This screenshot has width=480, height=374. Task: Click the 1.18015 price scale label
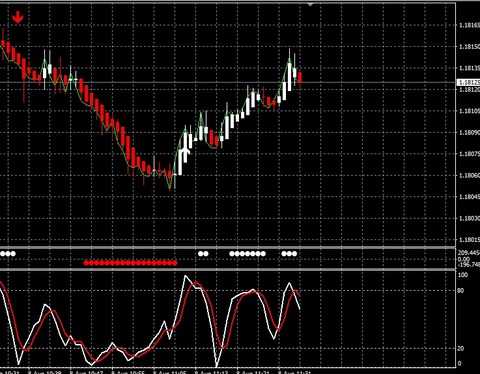(469, 240)
